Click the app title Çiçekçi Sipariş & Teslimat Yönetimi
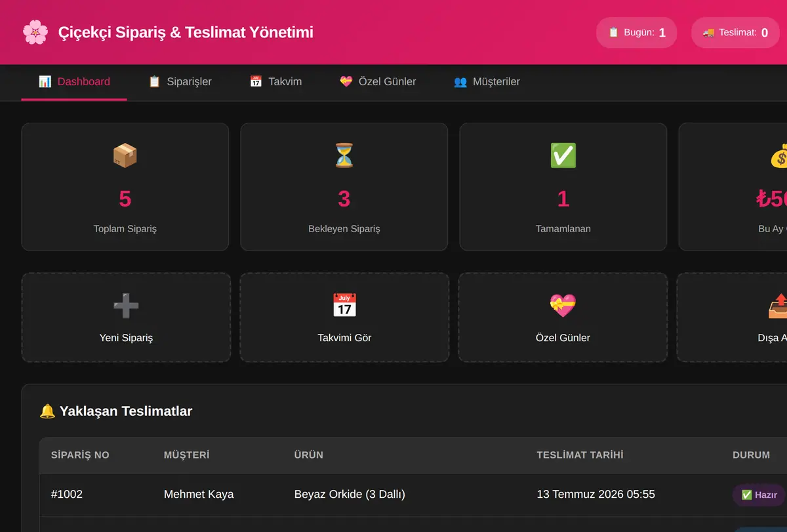787x532 pixels. click(186, 32)
